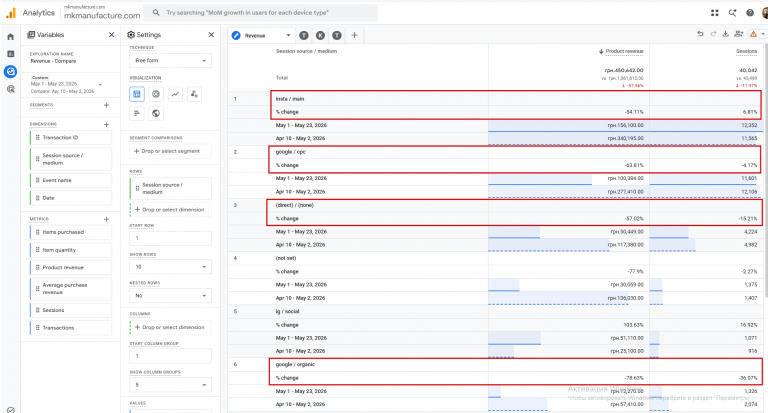
Task: Add a new segment with plus icon
Action: point(106,105)
